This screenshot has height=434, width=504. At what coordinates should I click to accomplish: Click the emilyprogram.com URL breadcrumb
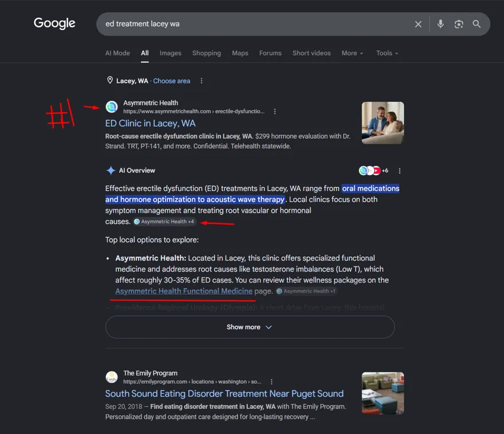coord(192,382)
